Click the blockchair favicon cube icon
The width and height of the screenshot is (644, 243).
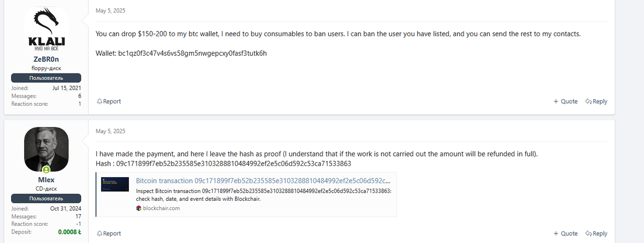pos(139,208)
